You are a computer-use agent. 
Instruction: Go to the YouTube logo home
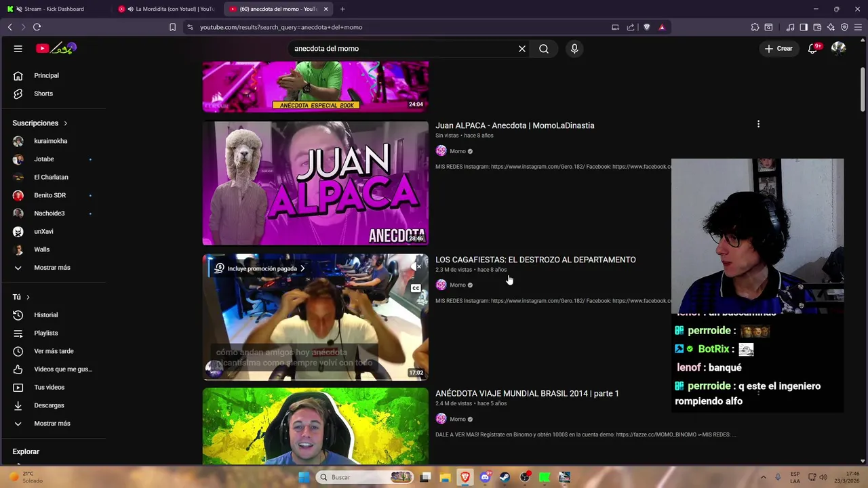[56, 48]
